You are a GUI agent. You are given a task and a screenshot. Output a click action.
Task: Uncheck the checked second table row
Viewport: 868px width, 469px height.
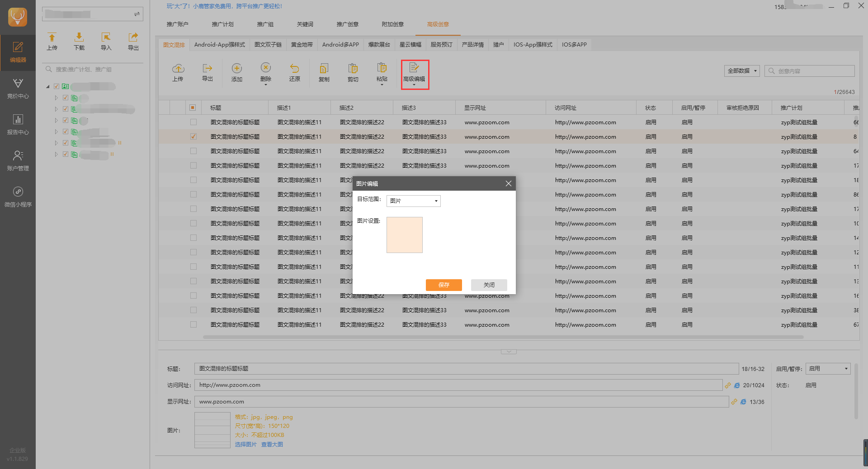193,136
